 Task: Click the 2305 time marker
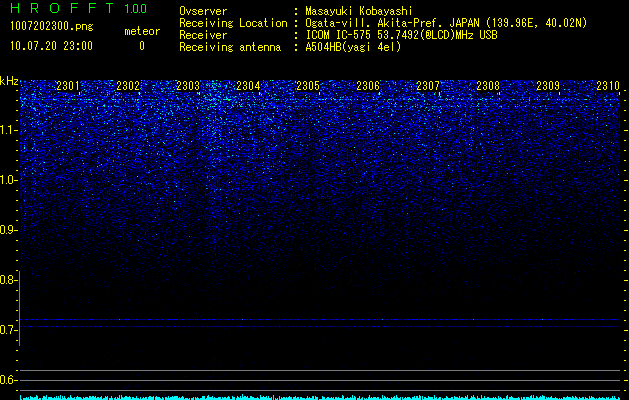(308, 85)
